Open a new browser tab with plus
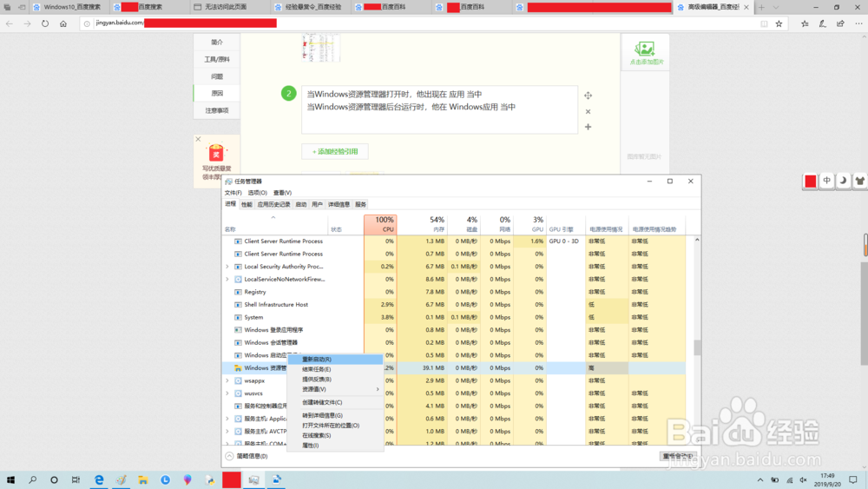Viewport: 868px width, 489px height. (762, 7)
